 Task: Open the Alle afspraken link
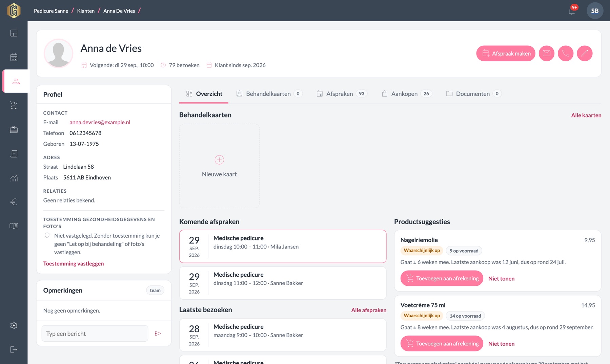click(369, 310)
